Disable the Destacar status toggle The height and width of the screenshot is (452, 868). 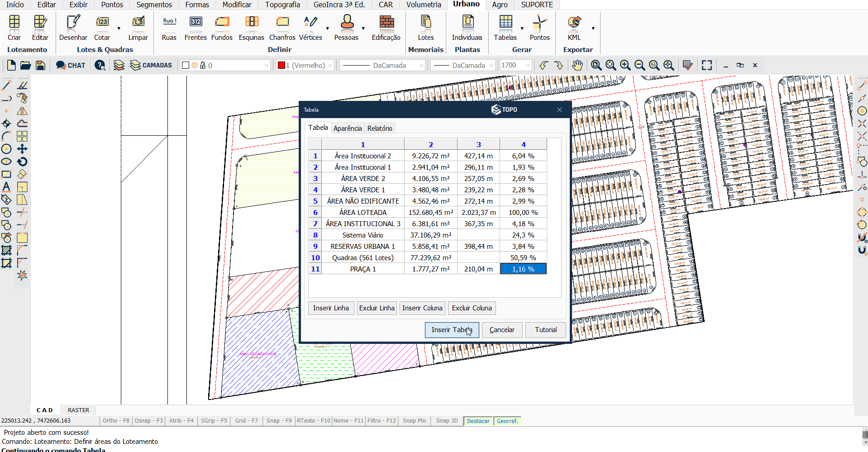pyautogui.click(x=478, y=421)
